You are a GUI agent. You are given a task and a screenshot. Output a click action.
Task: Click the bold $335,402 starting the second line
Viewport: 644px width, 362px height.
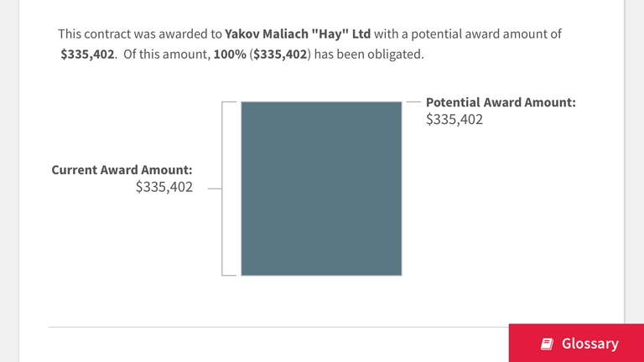pyautogui.click(x=87, y=54)
